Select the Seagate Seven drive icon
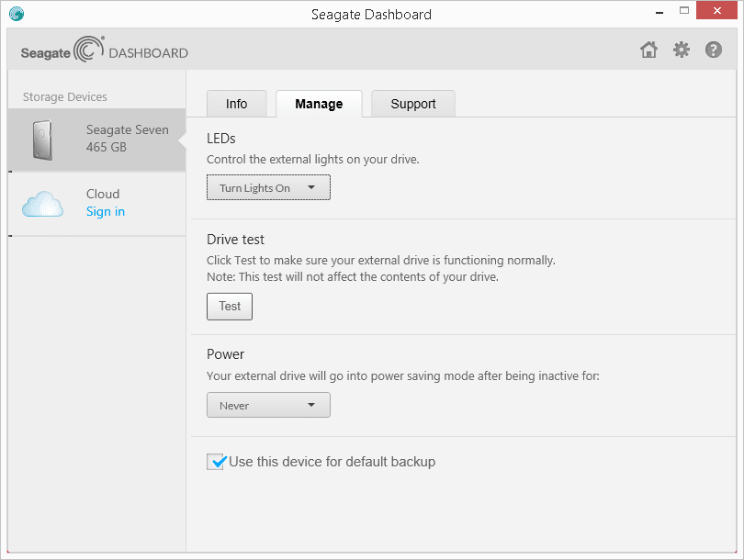 (42, 140)
